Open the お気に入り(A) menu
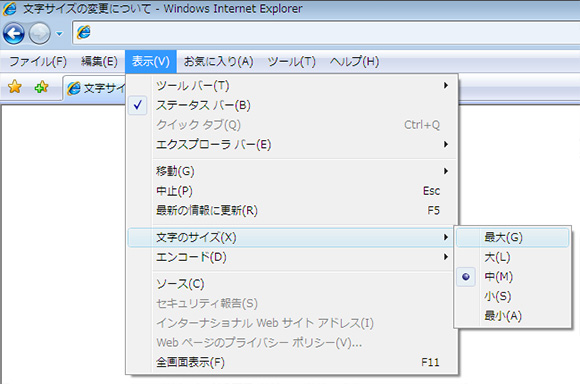This screenshot has width=580, height=384. 219,61
